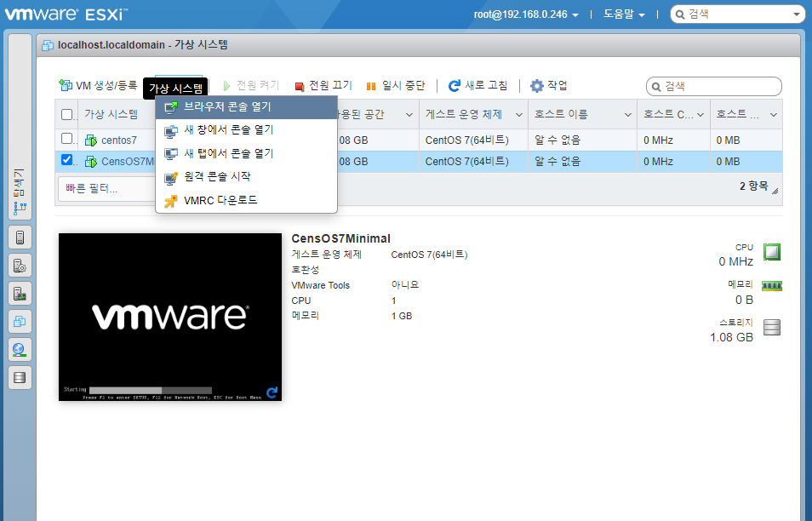Click the blue refresh arrow icon
This screenshot has width=812, height=521.
click(455, 85)
